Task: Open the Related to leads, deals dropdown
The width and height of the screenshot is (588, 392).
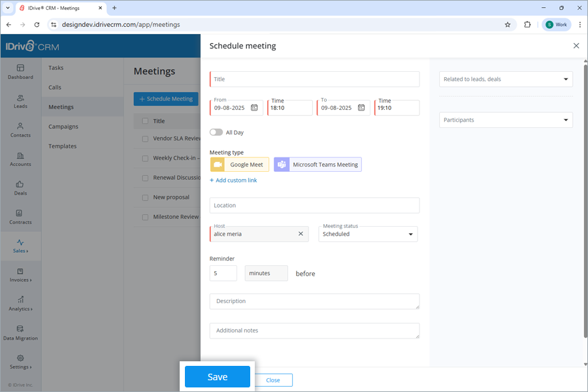Action: (506, 79)
